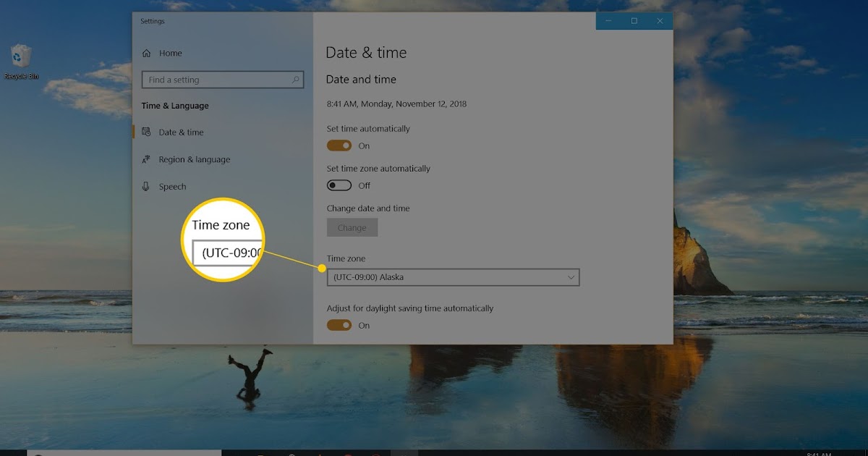Enable Set time zone automatically

tap(339, 185)
